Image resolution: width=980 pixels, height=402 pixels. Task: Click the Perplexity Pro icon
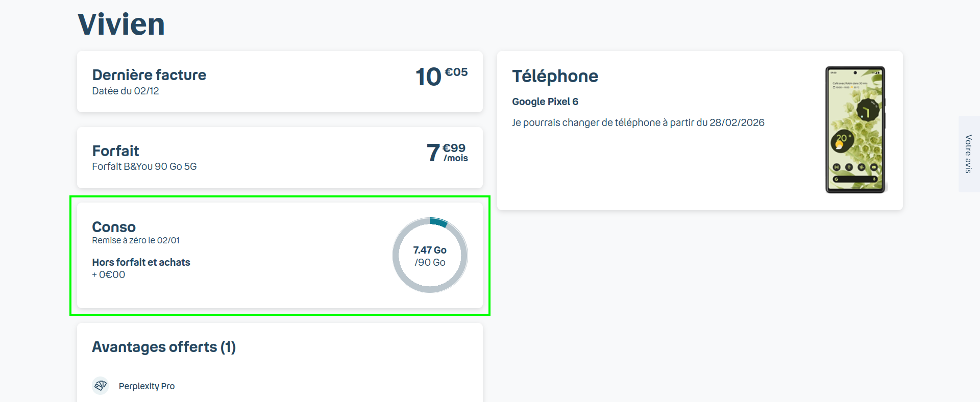(101, 386)
